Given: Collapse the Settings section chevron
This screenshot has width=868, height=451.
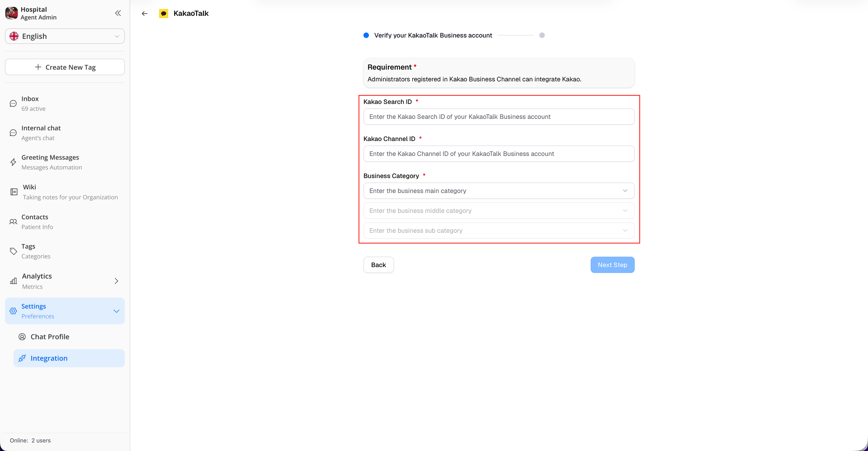Looking at the screenshot, I should point(116,311).
